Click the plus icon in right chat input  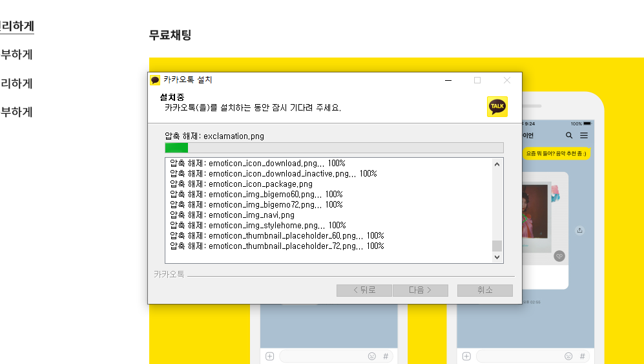466,356
